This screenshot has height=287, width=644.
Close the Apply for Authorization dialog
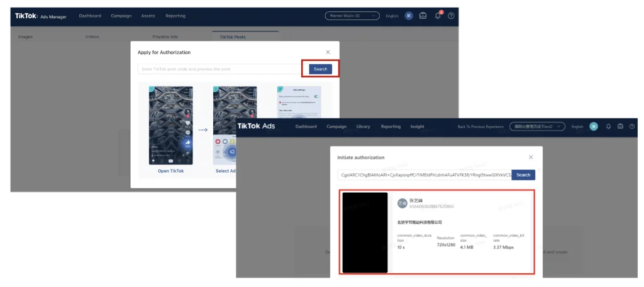click(x=328, y=52)
